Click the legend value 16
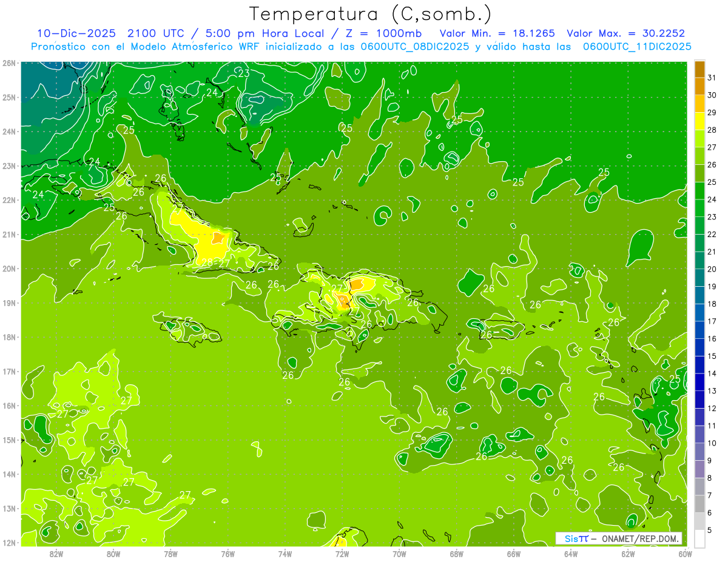Viewport: 728px width, 562px height. click(712, 338)
